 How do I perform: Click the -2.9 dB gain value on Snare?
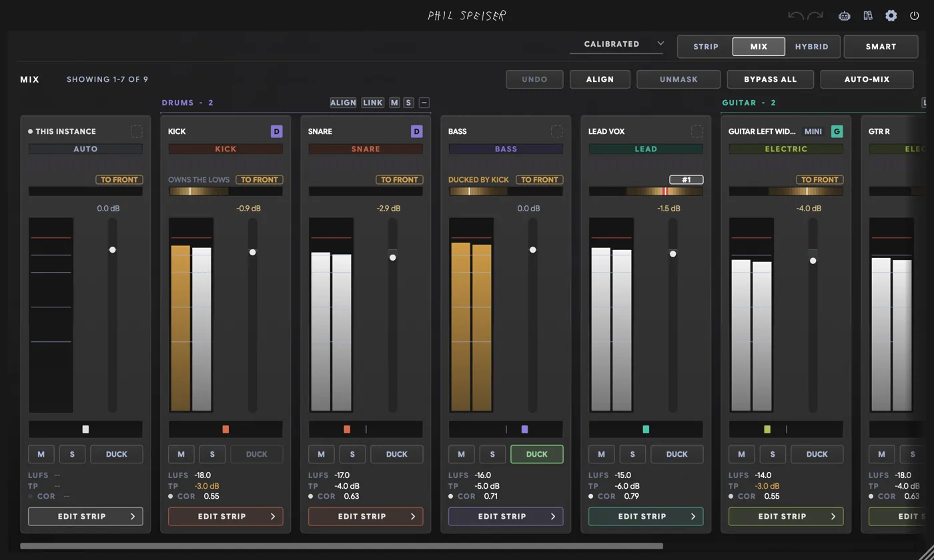(x=388, y=209)
